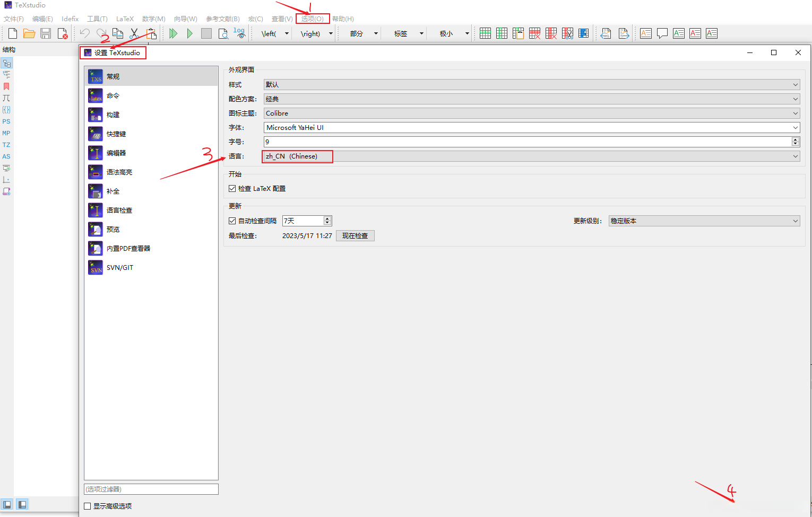Open the 数学(M) menu
Viewport: 812px width, 517px height.
154,19
